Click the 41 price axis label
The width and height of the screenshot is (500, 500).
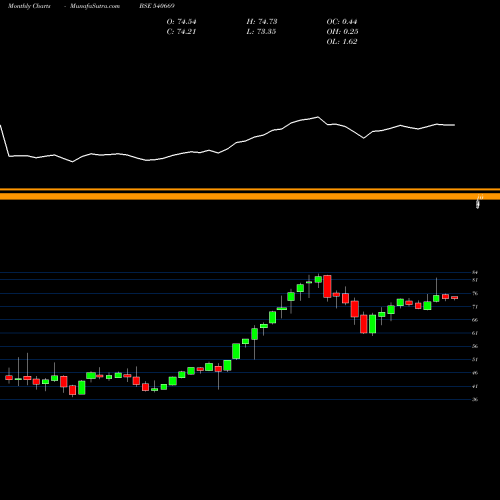point(475,386)
